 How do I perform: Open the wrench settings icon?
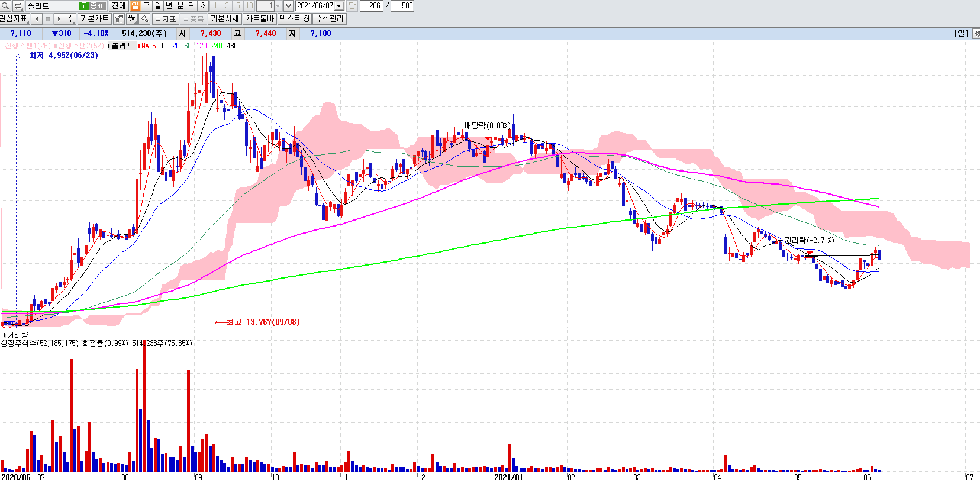(x=144, y=19)
